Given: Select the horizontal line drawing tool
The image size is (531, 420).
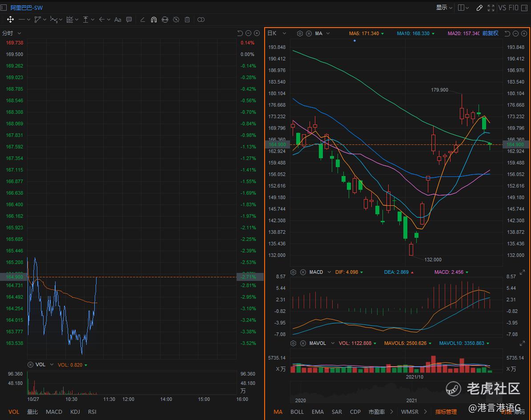Looking at the screenshot, I should [x=22, y=20].
